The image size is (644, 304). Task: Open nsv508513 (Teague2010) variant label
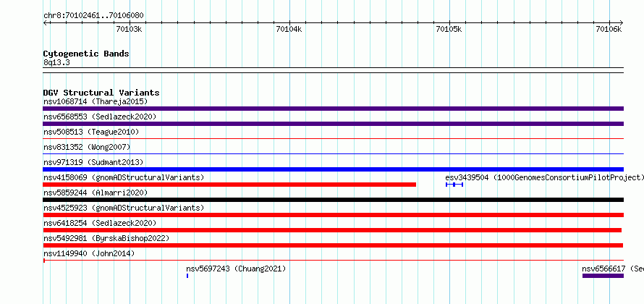point(91,132)
